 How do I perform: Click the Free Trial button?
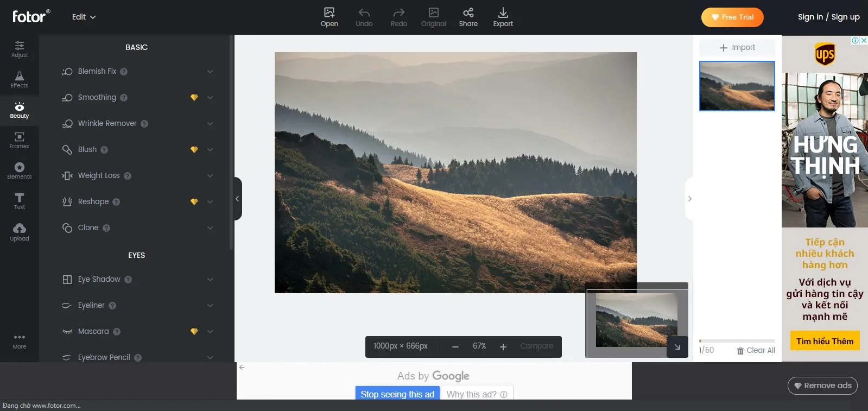tap(732, 17)
